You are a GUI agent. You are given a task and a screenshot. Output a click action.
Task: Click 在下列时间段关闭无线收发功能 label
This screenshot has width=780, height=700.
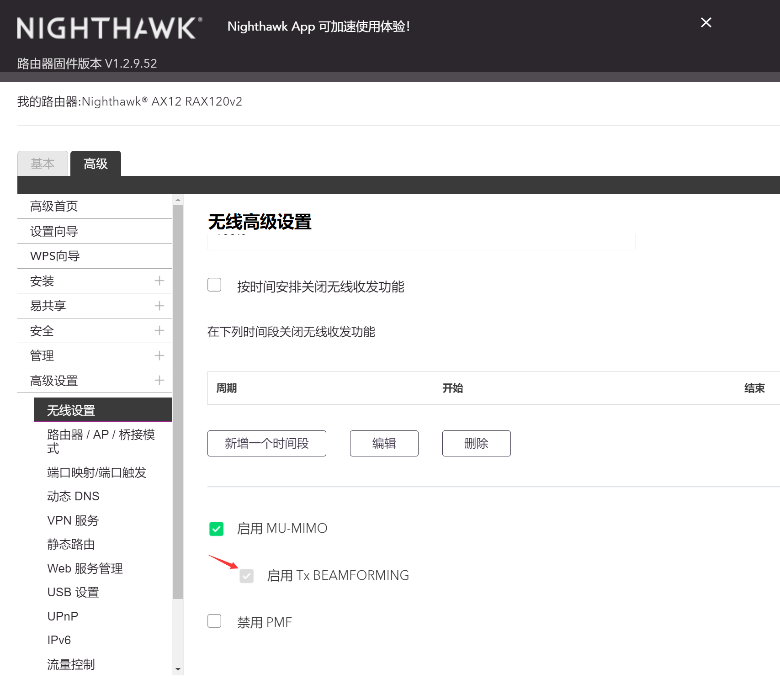click(291, 332)
